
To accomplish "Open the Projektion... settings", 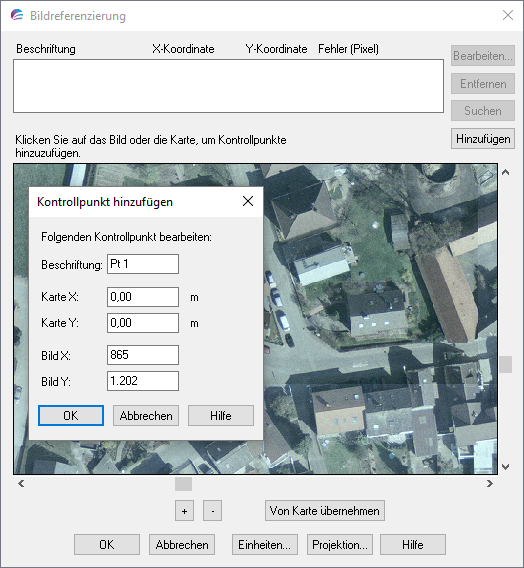I will point(340,544).
